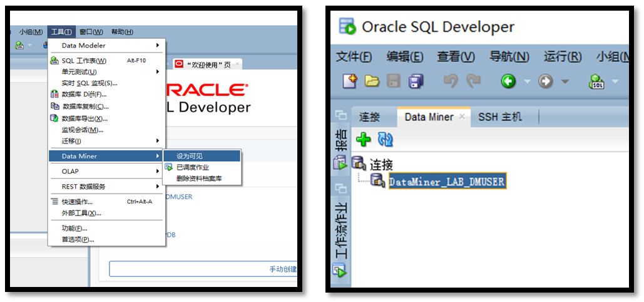Open the 工具 menu in left window
644x302 pixels.
61,32
